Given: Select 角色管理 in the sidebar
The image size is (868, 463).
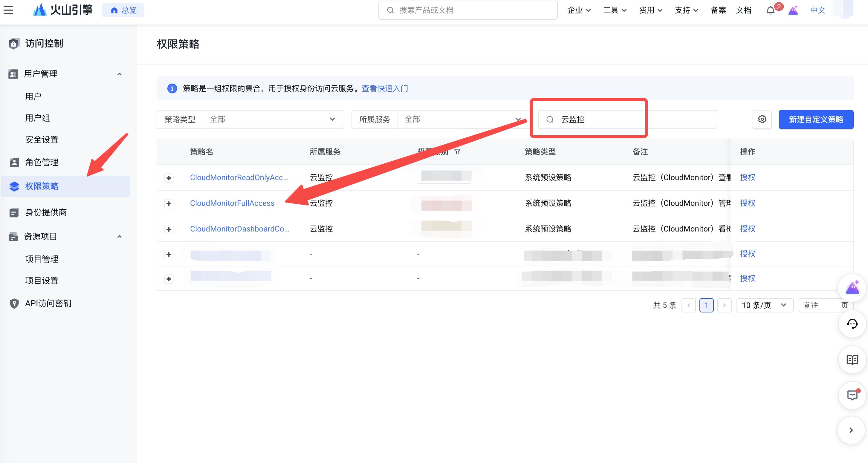Looking at the screenshot, I should [x=42, y=162].
